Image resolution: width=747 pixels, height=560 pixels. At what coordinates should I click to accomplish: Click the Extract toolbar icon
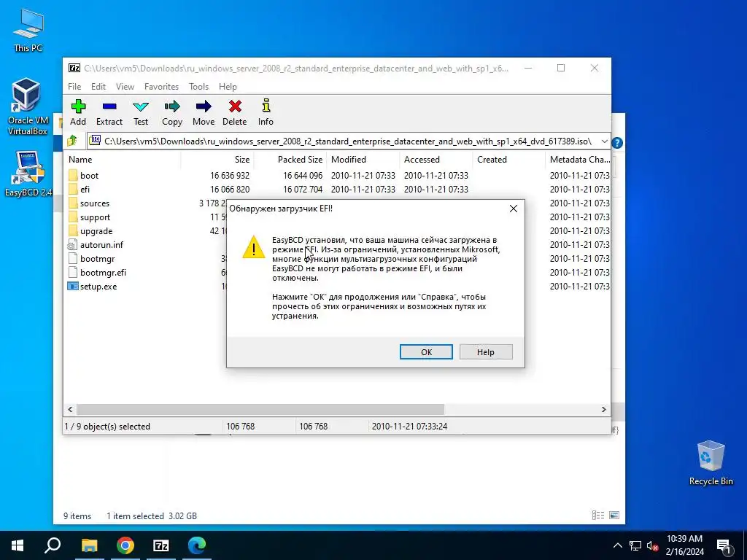[109, 106]
